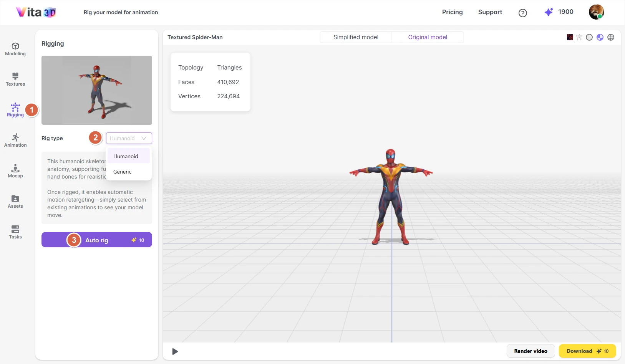This screenshot has height=364, width=625.
Task: Switch to Simplified model tab
Action: tap(356, 37)
